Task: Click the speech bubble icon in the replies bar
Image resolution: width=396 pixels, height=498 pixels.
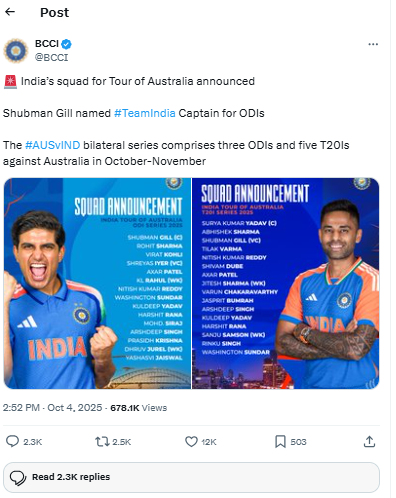Action: pos(18,478)
